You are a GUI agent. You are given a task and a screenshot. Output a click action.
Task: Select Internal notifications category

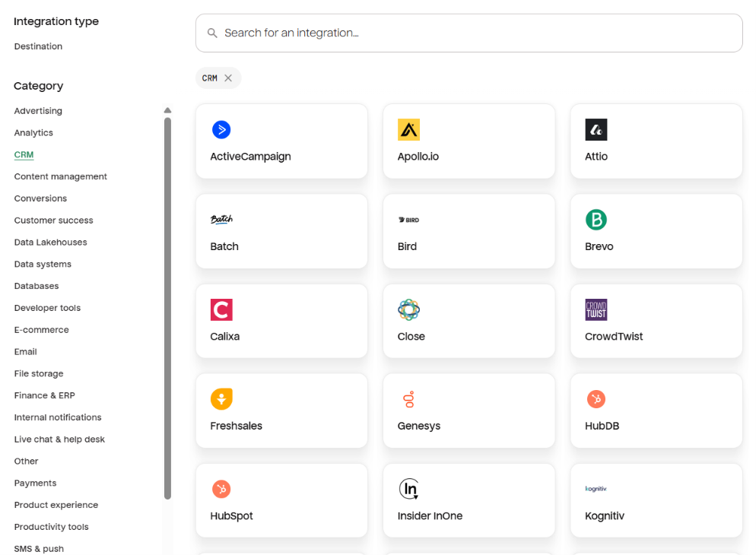58,417
